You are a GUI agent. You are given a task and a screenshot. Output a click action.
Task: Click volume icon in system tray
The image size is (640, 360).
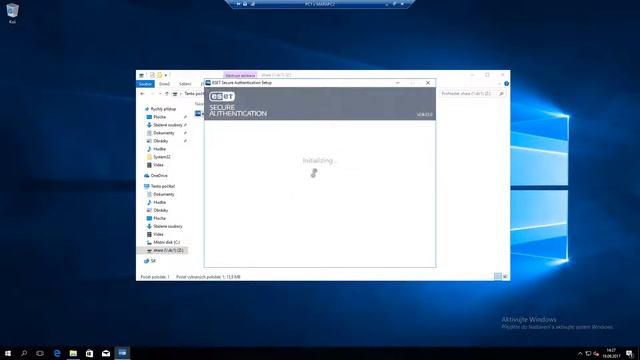[596, 353]
